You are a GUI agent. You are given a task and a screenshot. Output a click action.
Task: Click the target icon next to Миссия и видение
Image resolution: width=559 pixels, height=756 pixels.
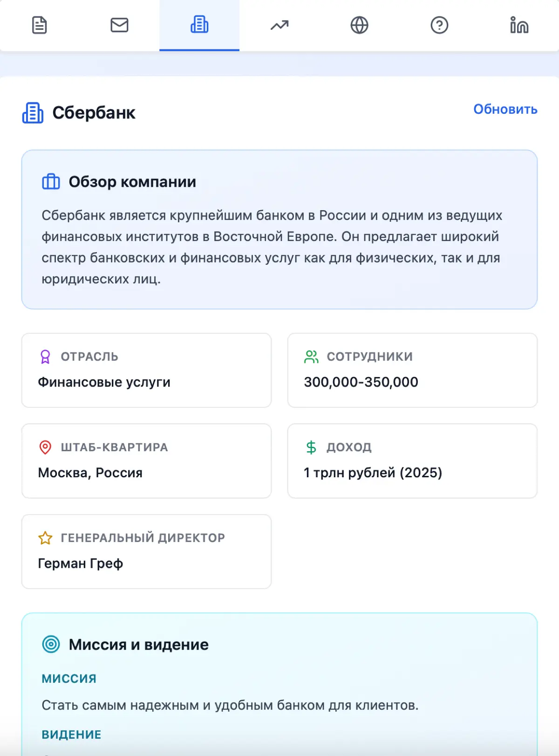[52, 644]
